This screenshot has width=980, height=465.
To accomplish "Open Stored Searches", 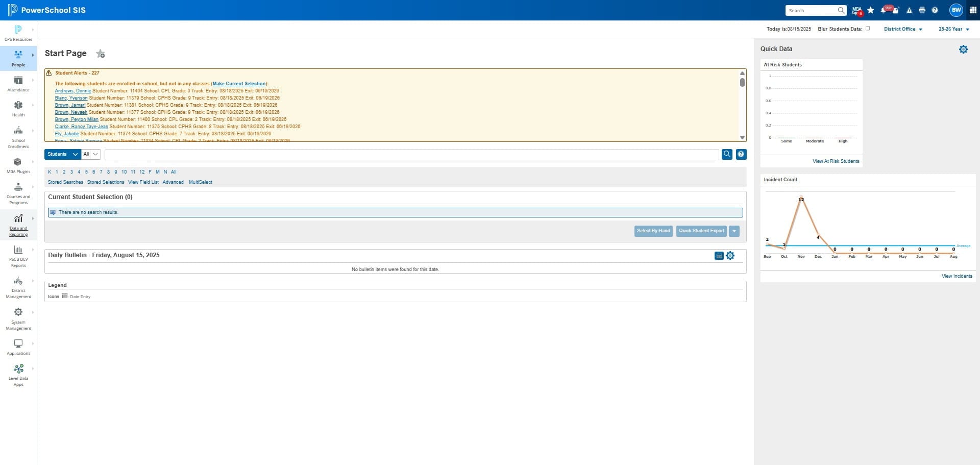I will [65, 182].
